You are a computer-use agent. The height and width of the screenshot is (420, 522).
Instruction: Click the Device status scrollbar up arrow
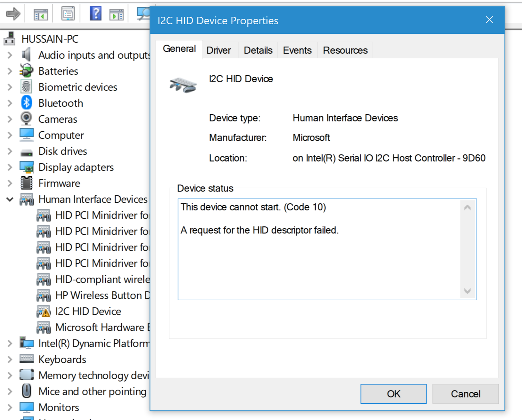(468, 208)
